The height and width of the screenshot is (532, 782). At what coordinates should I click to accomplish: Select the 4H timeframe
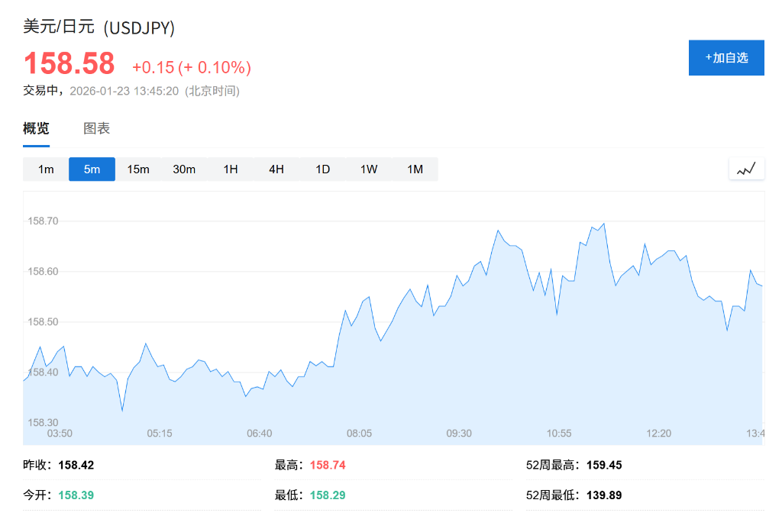pos(276,169)
